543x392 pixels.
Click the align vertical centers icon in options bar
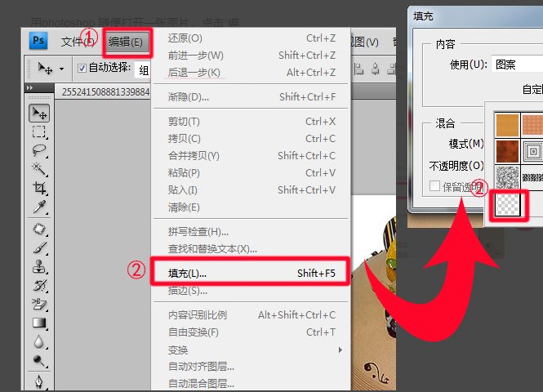tap(376, 69)
